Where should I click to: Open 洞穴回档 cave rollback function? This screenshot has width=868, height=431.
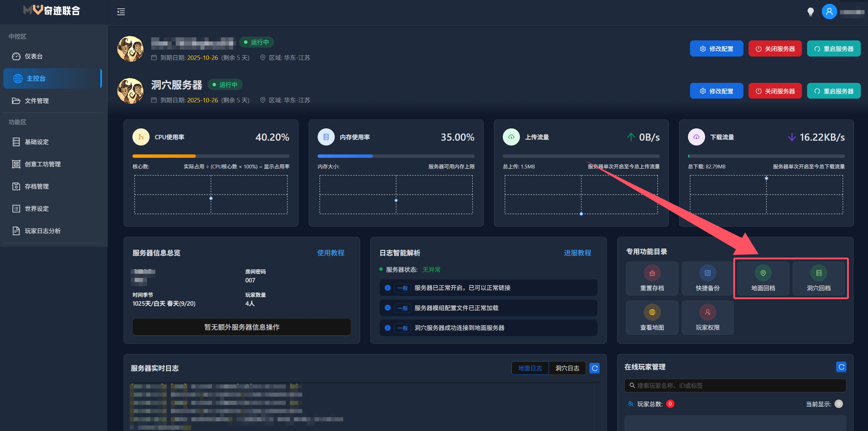(819, 278)
